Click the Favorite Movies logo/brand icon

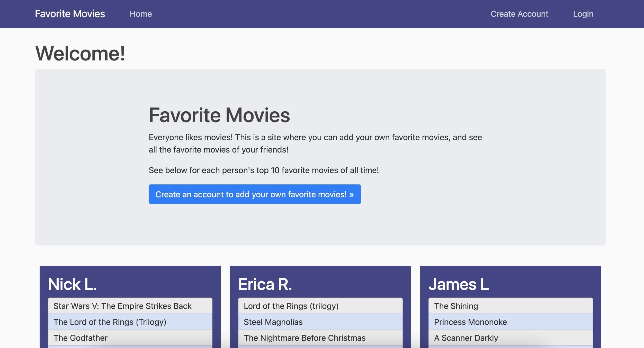point(70,13)
